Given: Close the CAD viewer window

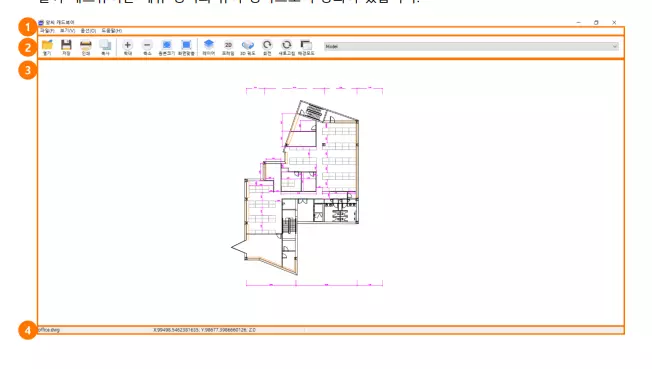Looking at the screenshot, I should (614, 22).
